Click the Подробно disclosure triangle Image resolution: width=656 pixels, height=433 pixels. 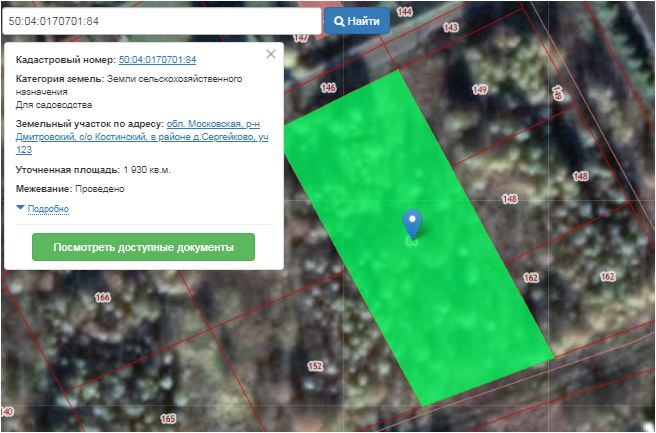(21, 208)
